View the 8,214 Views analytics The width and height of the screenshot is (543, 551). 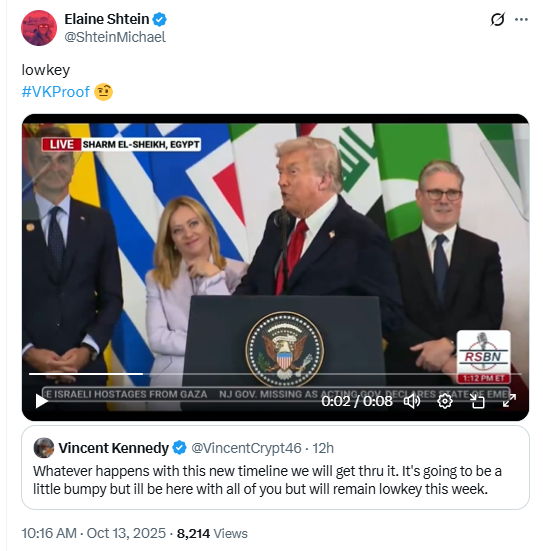(212, 533)
